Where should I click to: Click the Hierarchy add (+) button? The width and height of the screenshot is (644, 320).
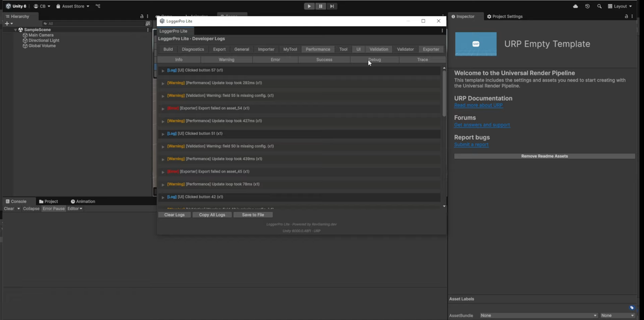(x=7, y=24)
